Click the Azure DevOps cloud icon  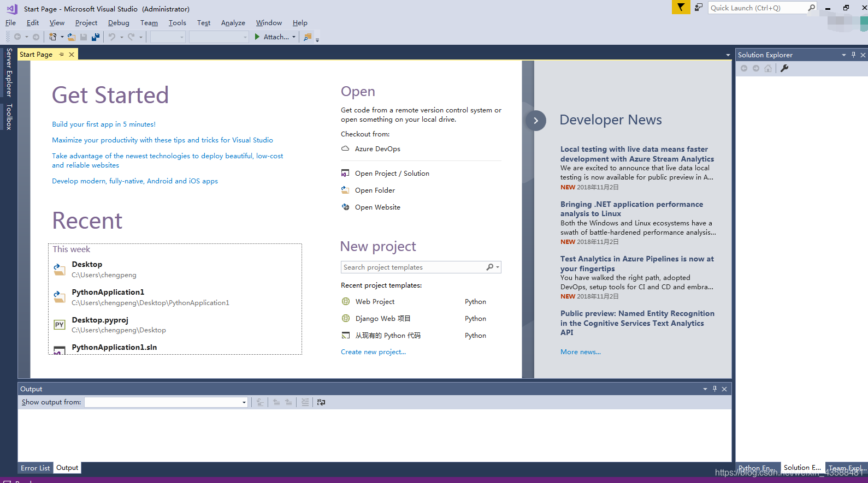345,148
